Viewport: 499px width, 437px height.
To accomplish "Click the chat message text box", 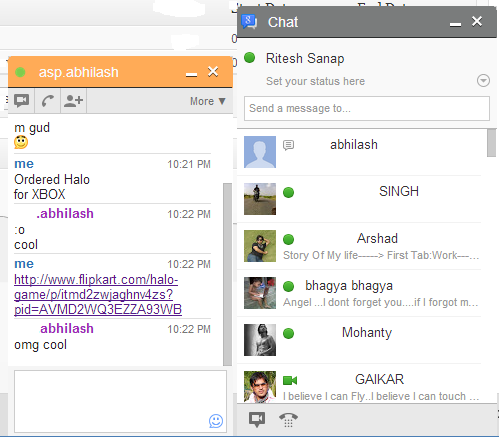I will 120,401.
